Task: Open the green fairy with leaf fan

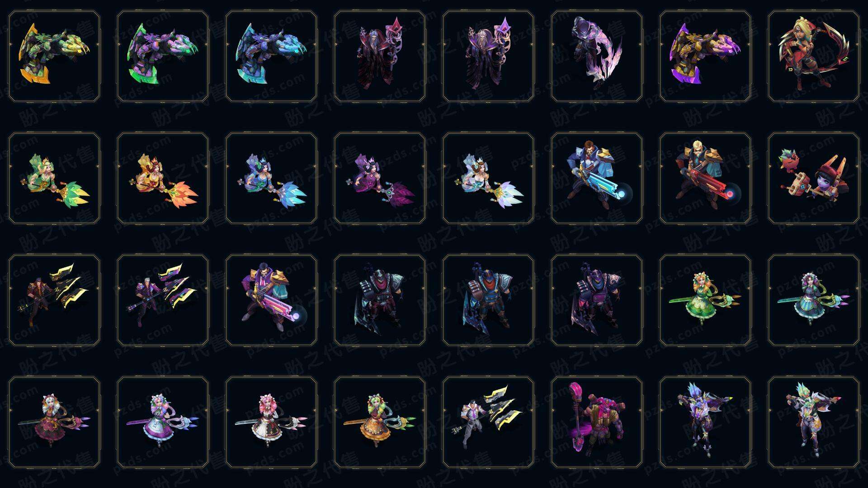Action: [x=54, y=178]
